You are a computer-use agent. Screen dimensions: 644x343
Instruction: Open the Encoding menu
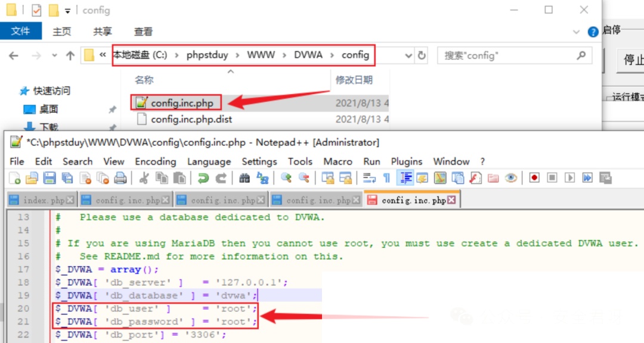pyautogui.click(x=156, y=161)
